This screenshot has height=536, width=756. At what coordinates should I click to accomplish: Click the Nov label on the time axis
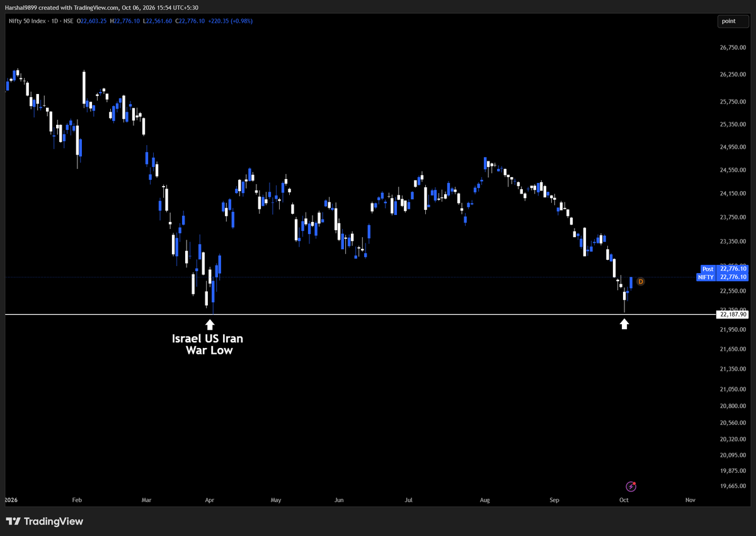coord(690,500)
